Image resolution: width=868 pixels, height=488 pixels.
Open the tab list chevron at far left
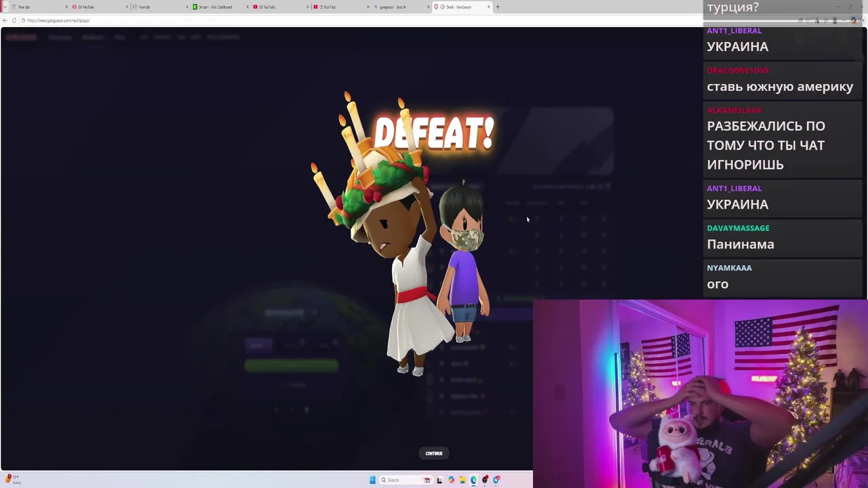tap(5, 7)
